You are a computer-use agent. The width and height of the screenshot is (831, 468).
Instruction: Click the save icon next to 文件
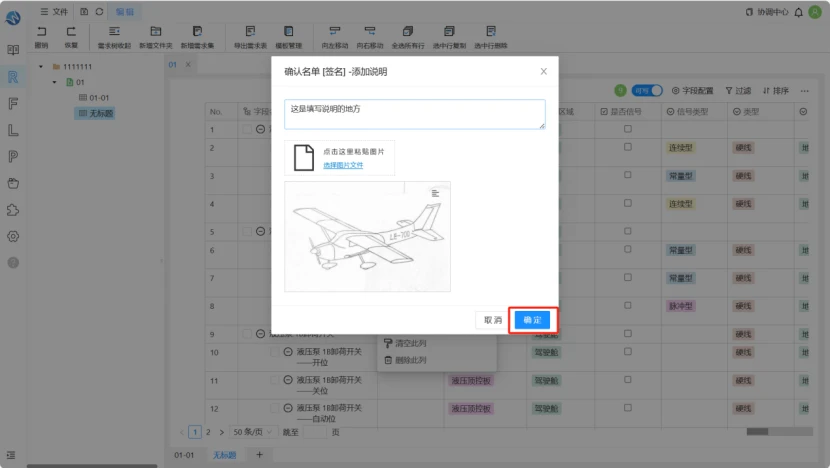(x=84, y=12)
